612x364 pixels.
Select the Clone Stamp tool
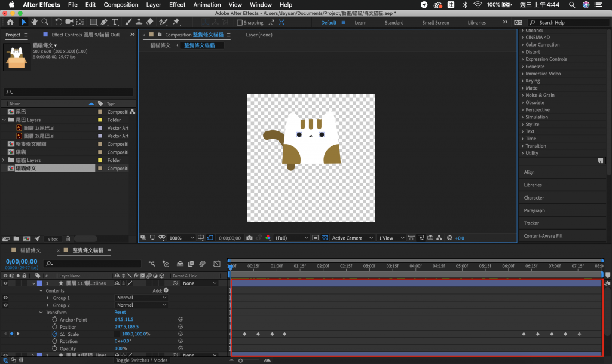[139, 22]
